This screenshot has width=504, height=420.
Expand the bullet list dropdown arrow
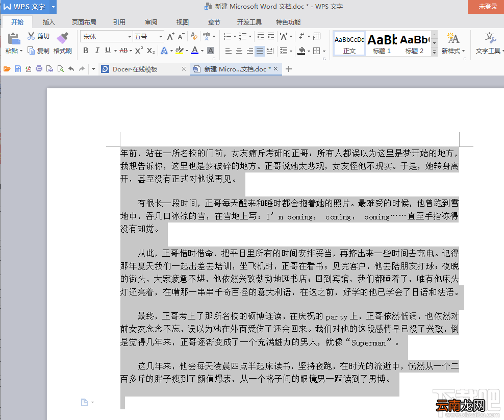235,36
